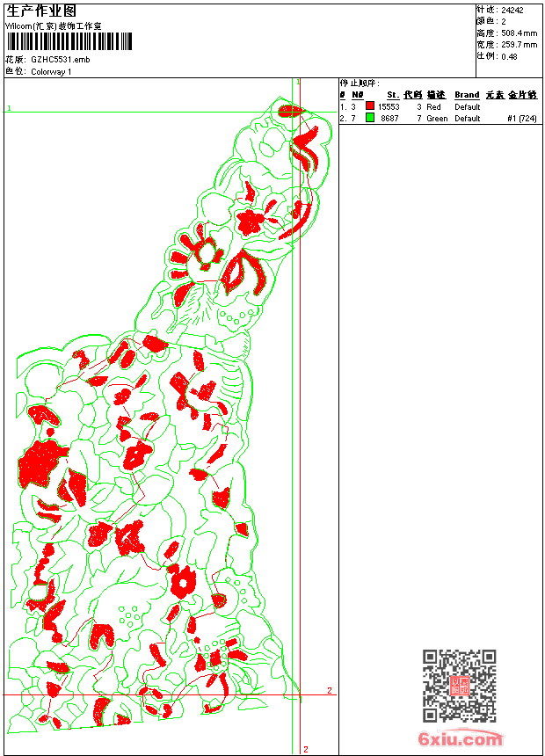545x756 pixels.
Task: Click the red marker 2 at the right edge
Action: [330, 691]
